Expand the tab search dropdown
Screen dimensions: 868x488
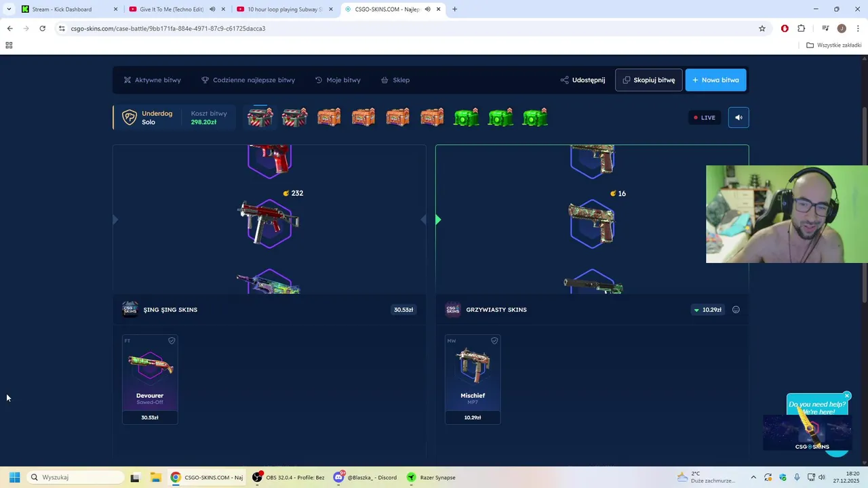(x=7, y=9)
